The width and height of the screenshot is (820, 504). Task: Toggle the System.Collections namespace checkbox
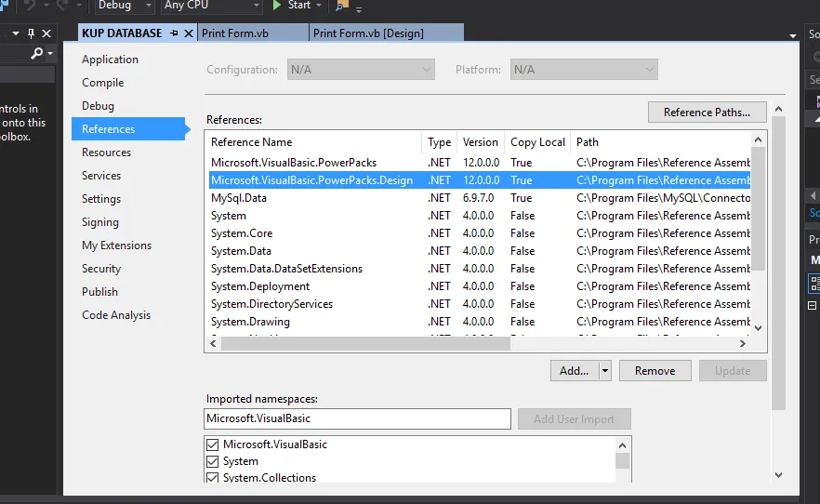click(212, 478)
